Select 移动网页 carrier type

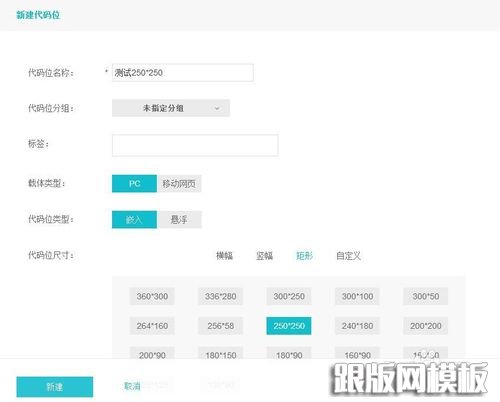point(179,184)
